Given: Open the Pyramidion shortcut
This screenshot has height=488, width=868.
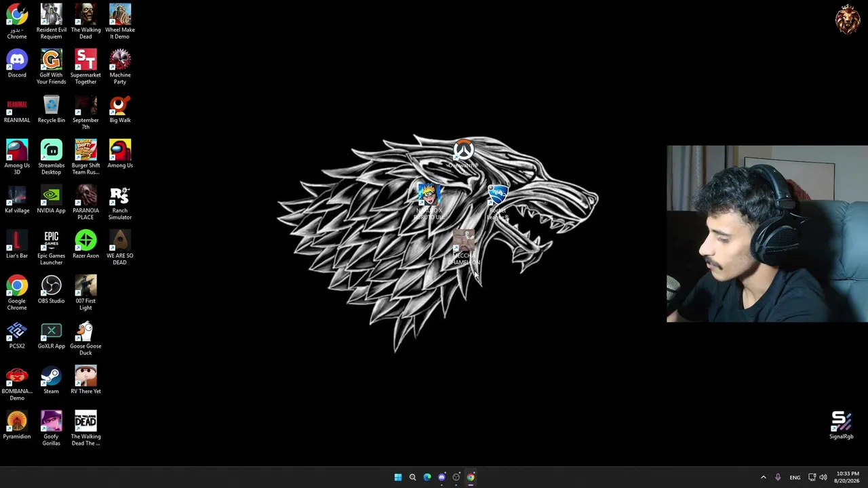Looking at the screenshot, I should 17,426.
